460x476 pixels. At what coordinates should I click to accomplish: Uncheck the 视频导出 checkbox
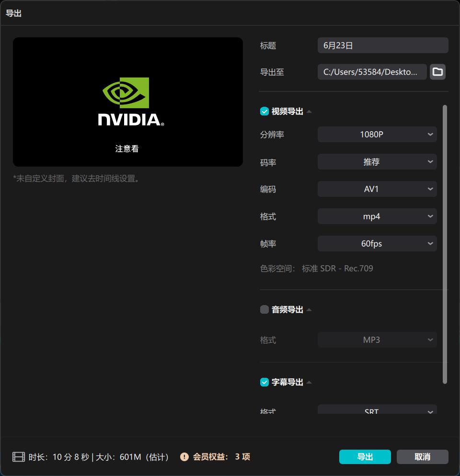coord(264,111)
